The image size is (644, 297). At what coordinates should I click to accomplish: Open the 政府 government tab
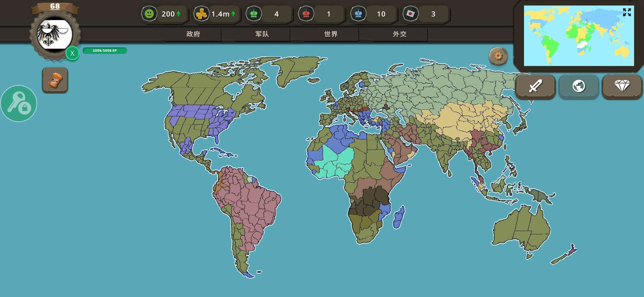pyautogui.click(x=193, y=34)
